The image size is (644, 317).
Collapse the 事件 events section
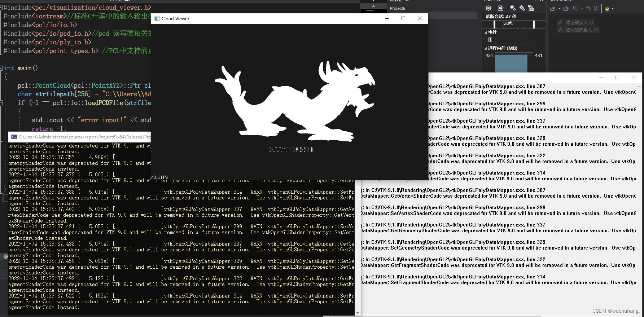click(486, 32)
